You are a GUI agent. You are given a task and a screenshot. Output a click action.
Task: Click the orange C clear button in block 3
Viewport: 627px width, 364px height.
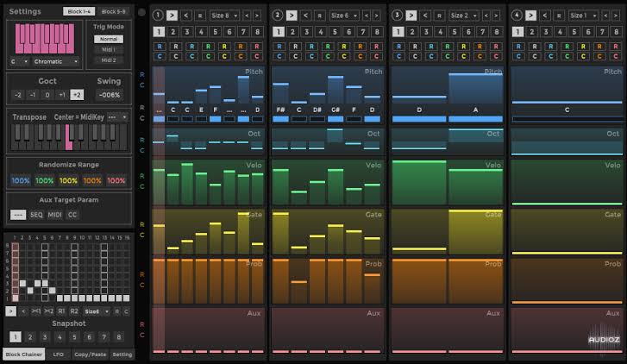[480, 56]
